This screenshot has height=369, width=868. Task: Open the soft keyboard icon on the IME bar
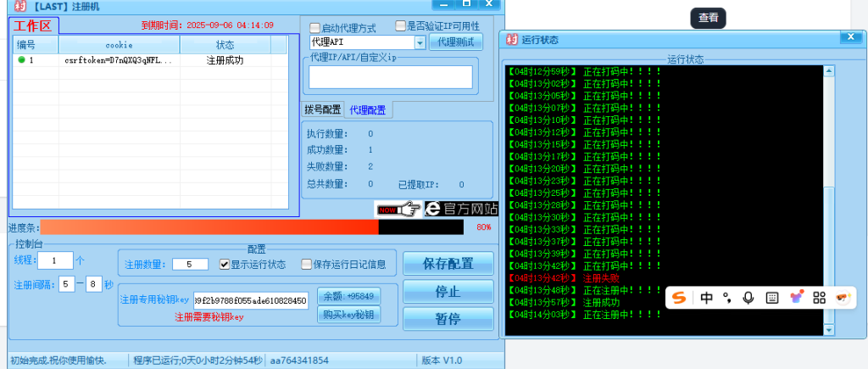coord(771,298)
